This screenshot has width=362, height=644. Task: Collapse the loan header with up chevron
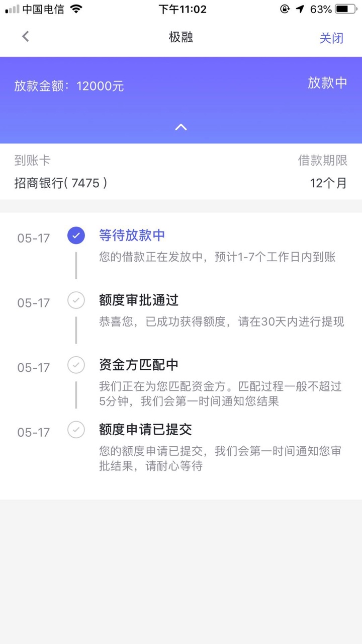coord(181,127)
